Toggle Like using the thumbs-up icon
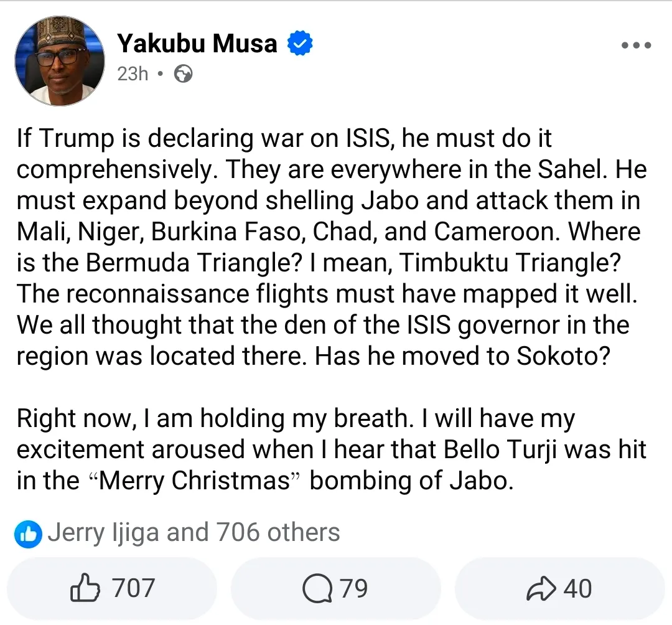 pyautogui.click(x=85, y=589)
